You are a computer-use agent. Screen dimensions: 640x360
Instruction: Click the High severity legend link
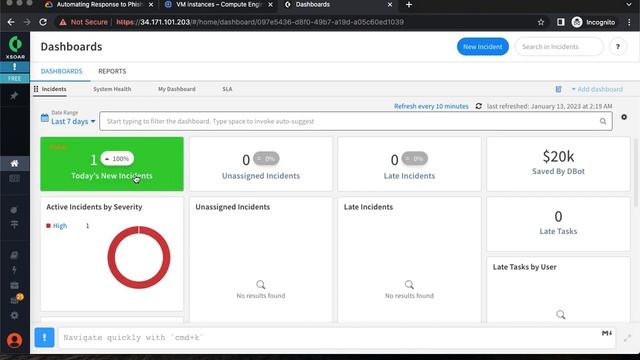click(x=60, y=226)
